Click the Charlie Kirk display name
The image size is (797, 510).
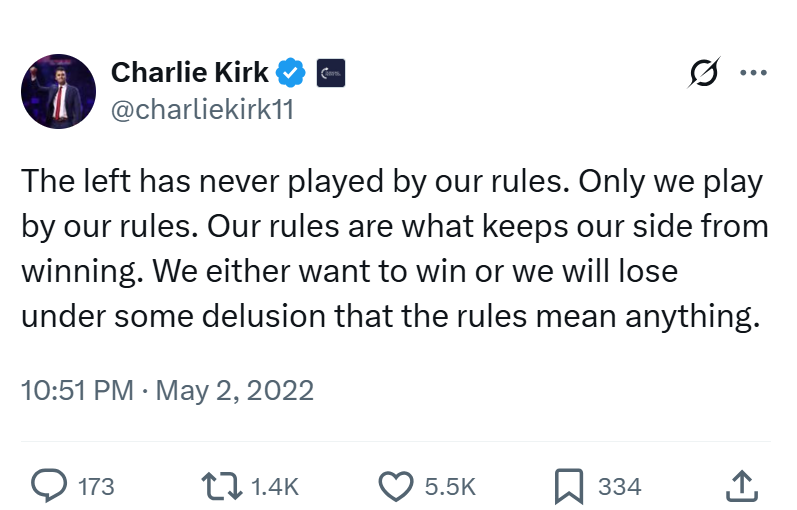[x=190, y=72]
